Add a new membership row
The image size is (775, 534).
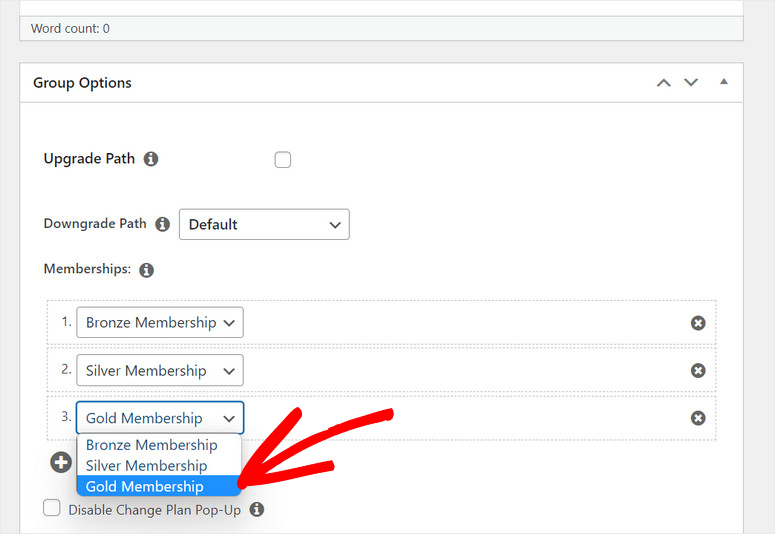(61, 462)
